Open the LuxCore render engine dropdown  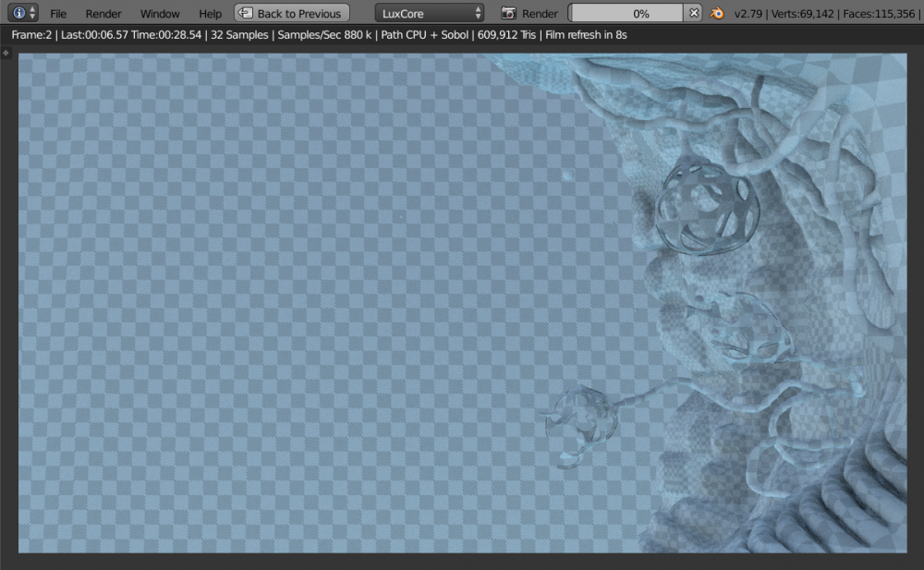tap(430, 13)
